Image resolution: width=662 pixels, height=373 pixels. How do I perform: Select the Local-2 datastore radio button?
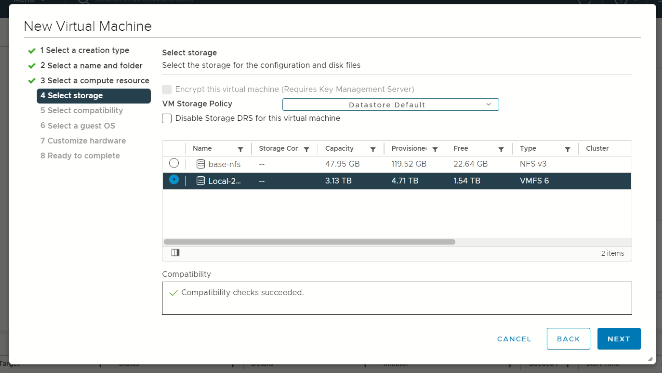(174, 180)
